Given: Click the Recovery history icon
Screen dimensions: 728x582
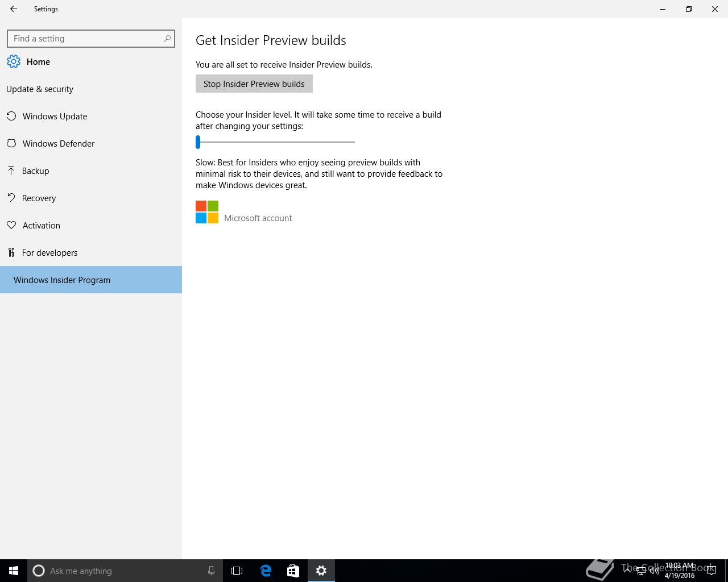Looking at the screenshot, I should [11, 198].
